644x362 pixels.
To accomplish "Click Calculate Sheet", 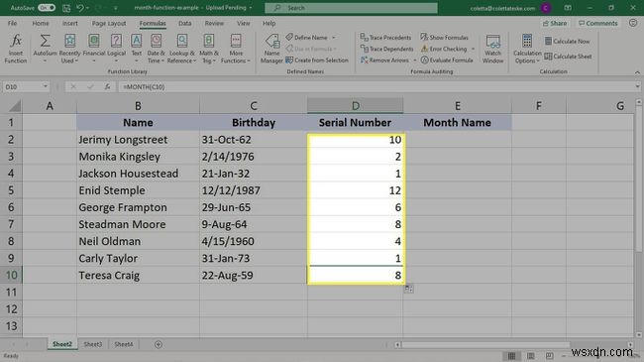I will click(x=568, y=57).
